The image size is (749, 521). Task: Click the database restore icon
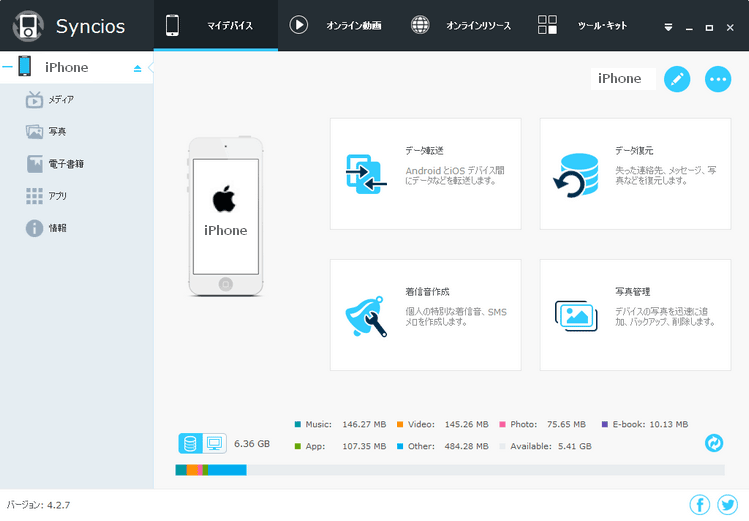pyautogui.click(x=576, y=175)
